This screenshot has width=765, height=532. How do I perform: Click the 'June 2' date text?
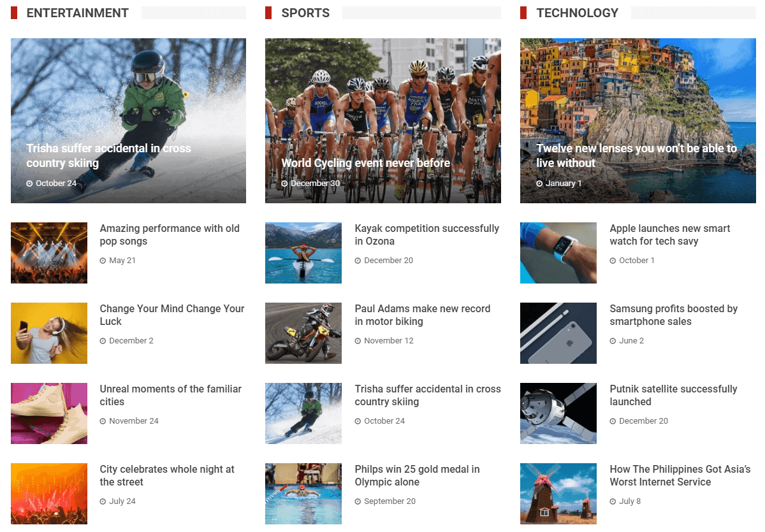631,341
